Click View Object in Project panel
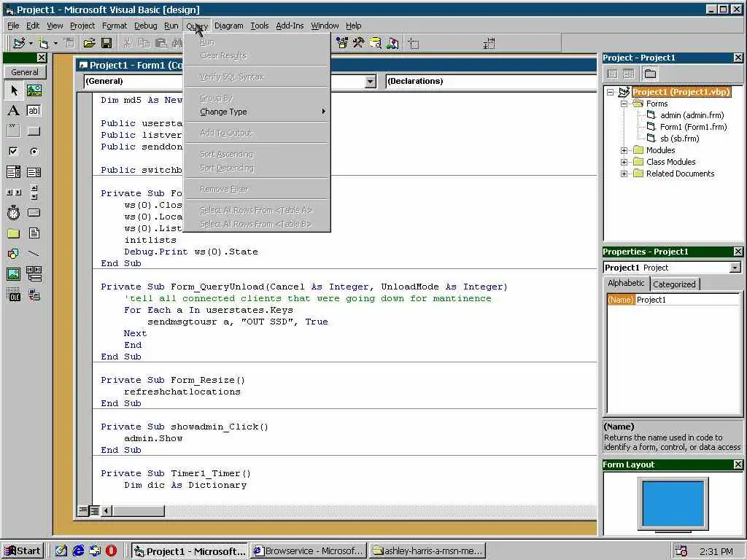 629,74
